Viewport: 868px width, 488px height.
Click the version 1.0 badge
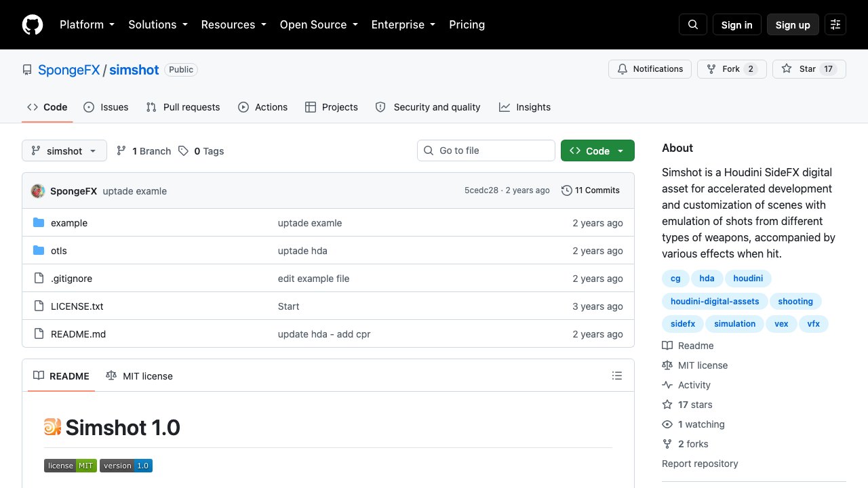click(x=126, y=466)
